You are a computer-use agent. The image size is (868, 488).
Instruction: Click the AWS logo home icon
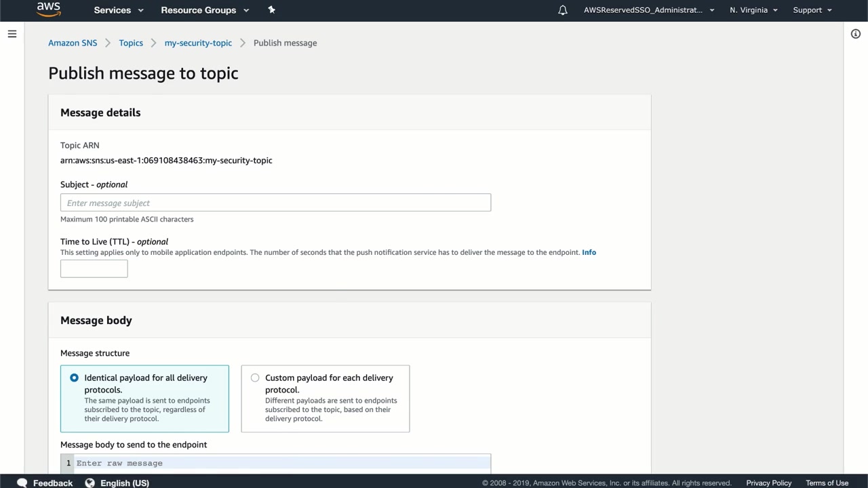coord(48,9)
